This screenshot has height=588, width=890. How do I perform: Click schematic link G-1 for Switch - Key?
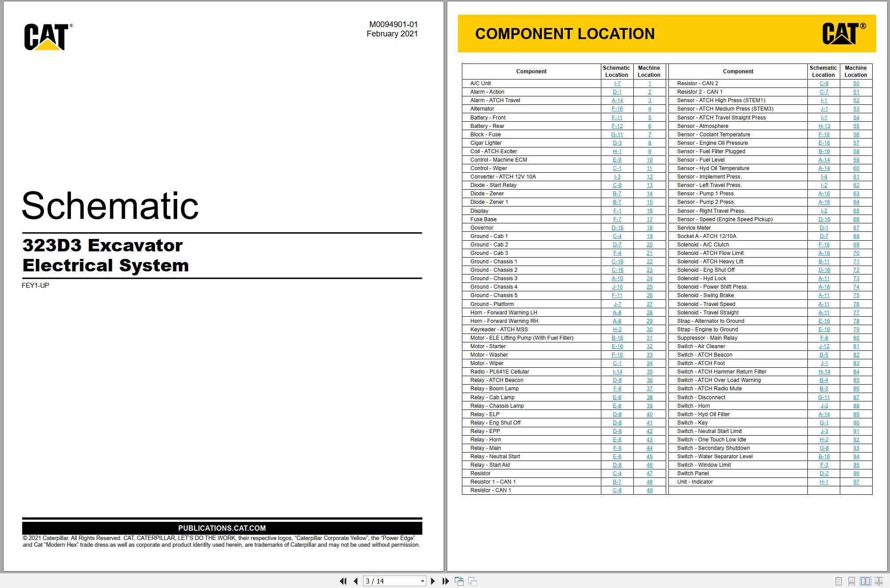click(x=824, y=423)
